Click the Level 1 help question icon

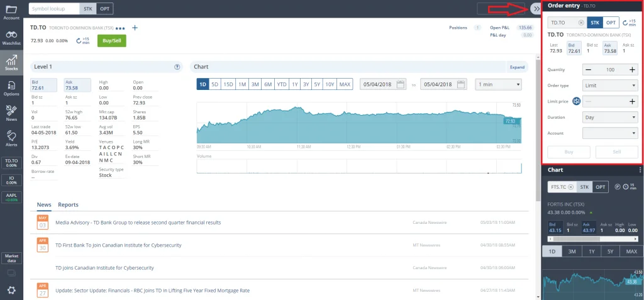pos(177,67)
